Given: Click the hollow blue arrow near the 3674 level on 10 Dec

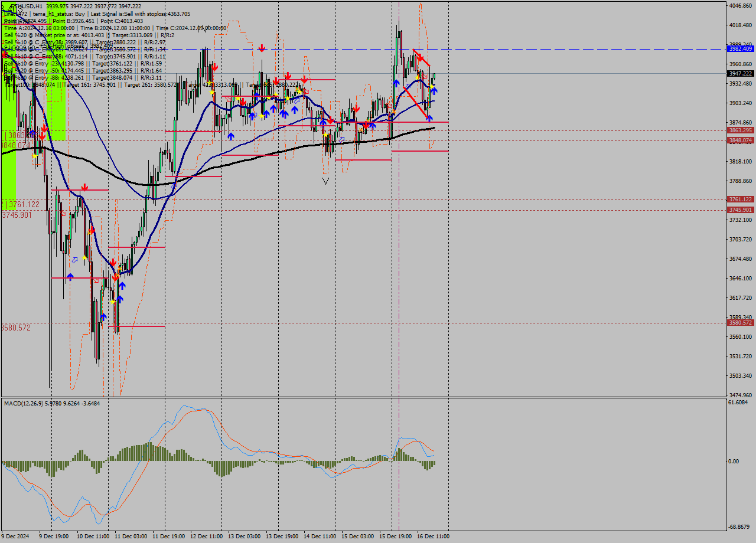Looking at the screenshot, I should coord(74,260).
